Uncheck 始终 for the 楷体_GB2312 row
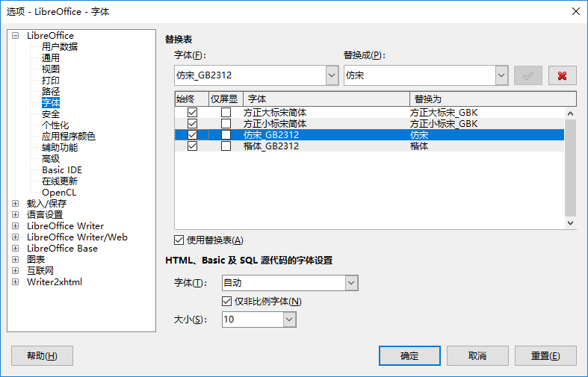 tap(192, 146)
